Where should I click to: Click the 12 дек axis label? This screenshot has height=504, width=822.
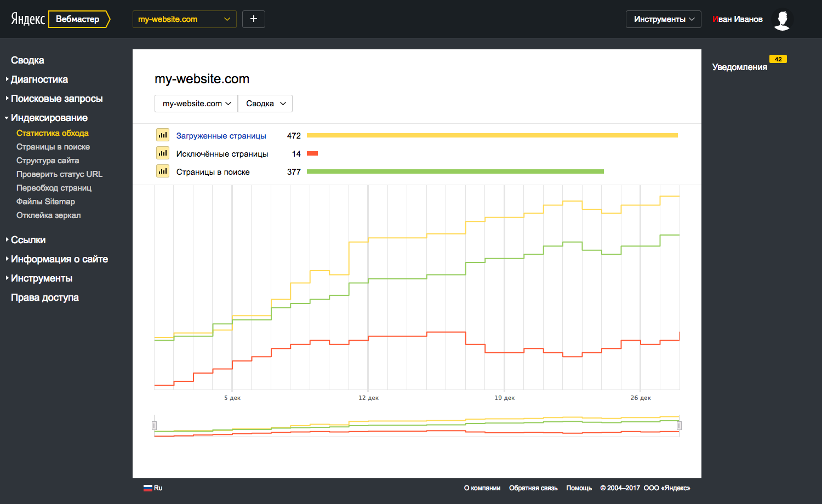click(368, 398)
